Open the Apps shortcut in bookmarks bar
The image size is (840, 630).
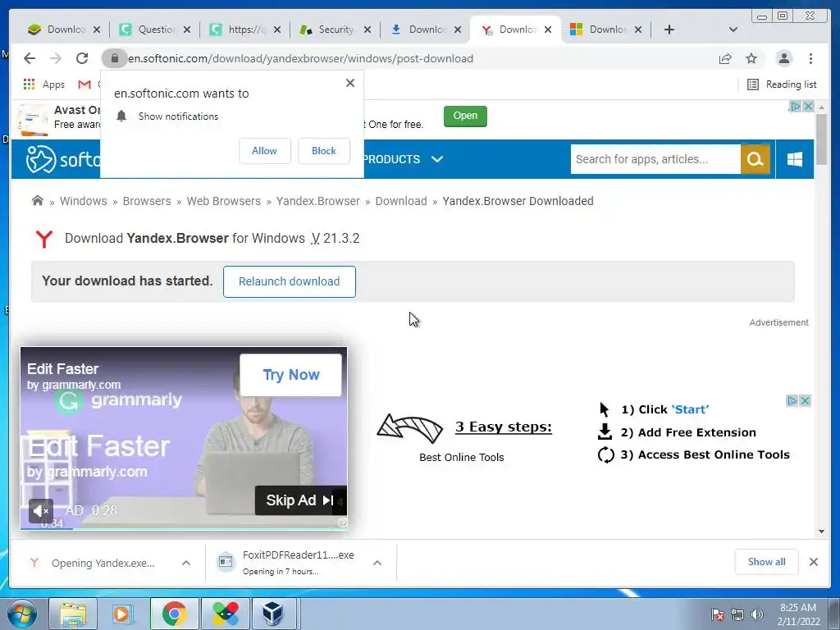point(44,84)
